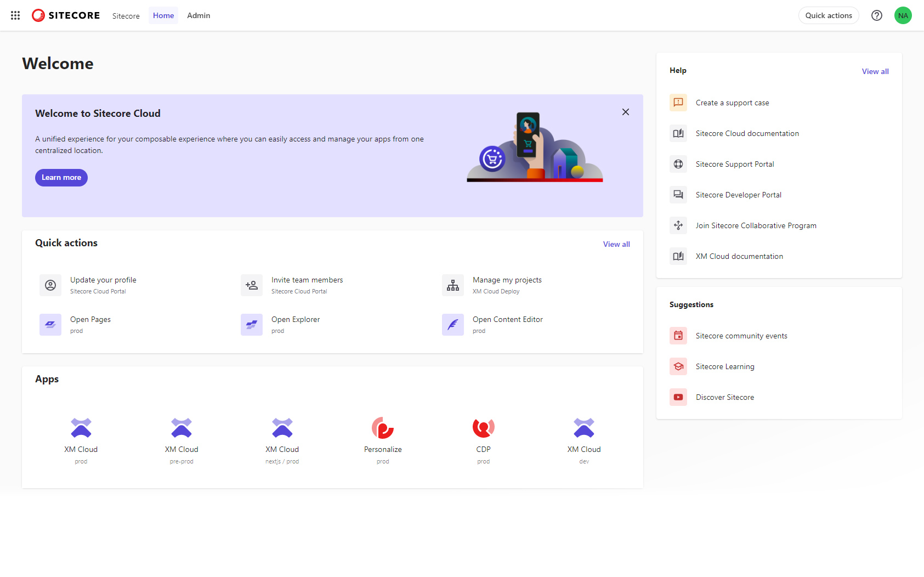924x577 pixels.
Task: Open the app launcher grid
Action: point(15,15)
